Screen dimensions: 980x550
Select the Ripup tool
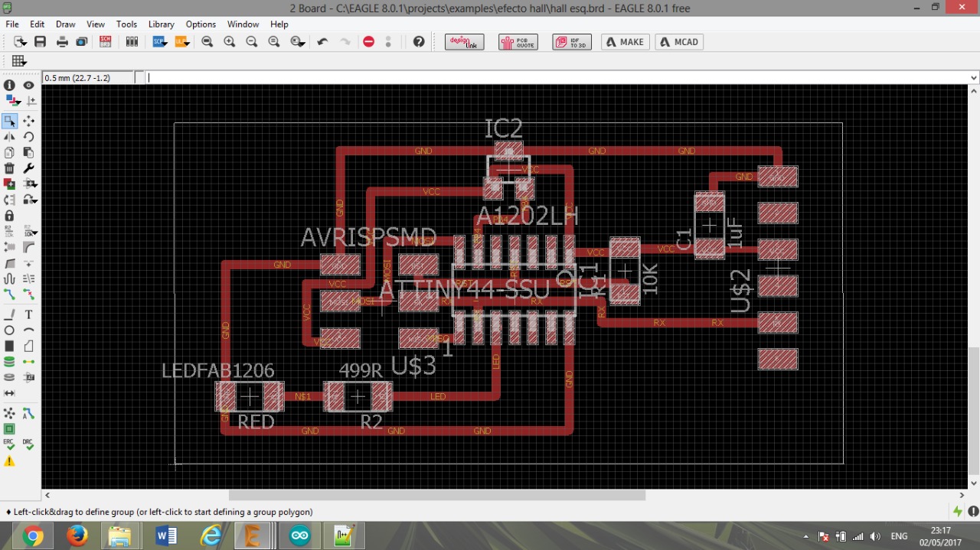tap(28, 294)
